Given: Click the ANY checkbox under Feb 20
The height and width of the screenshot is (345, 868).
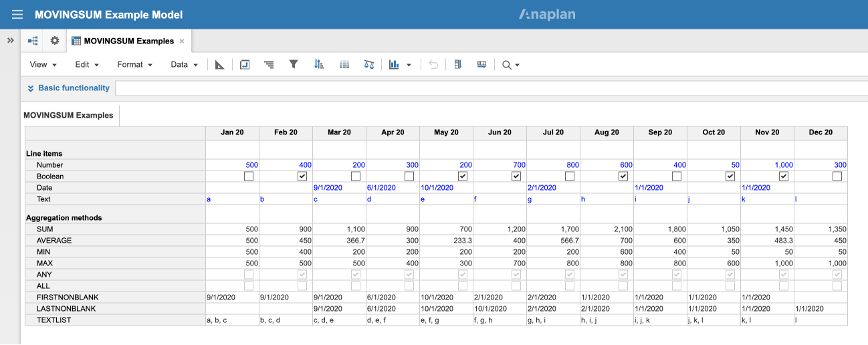Looking at the screenshot, I should click(x=302, y=275).
